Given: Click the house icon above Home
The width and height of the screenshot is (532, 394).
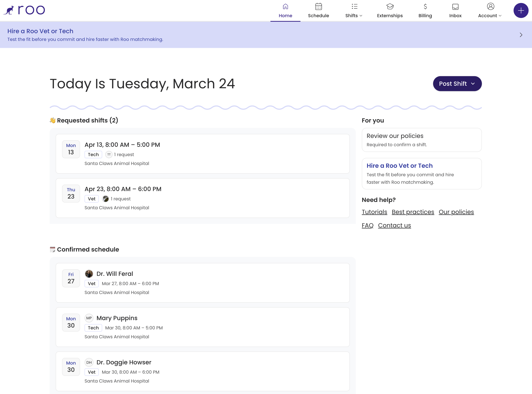Looking at the screenshot, I should (285, 7).
